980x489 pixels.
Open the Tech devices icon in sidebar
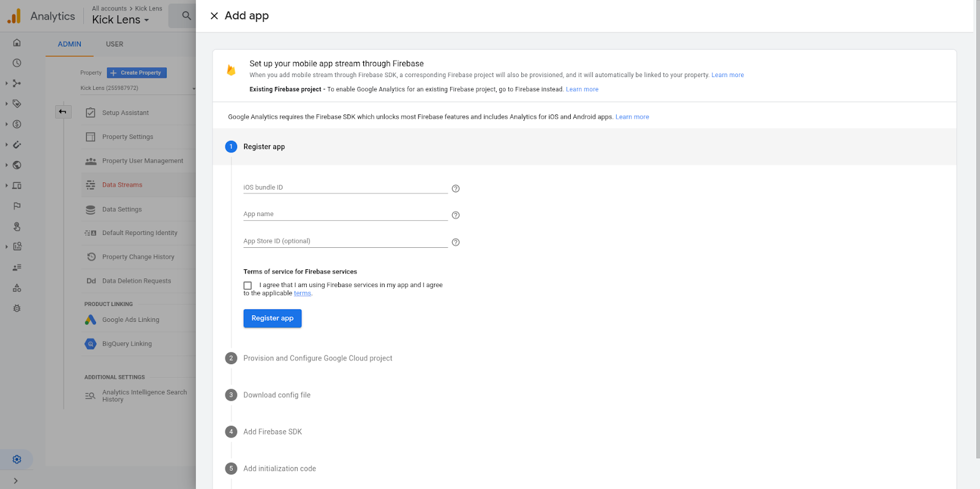pos(17,185)
